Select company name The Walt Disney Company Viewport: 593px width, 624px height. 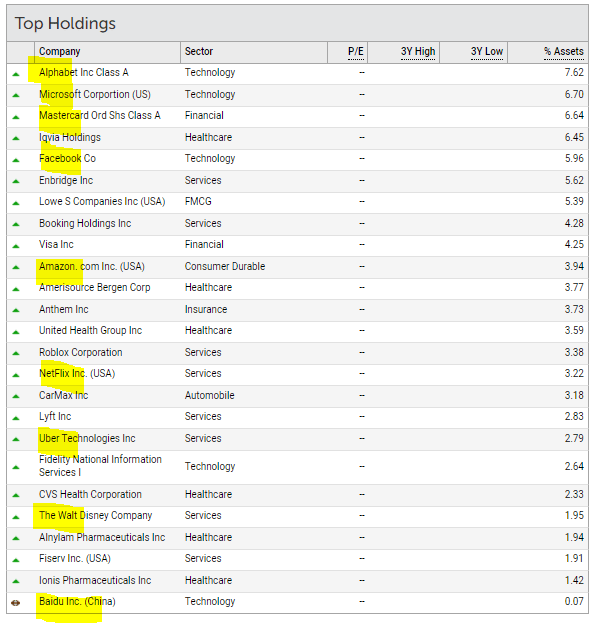coord(95,515)
